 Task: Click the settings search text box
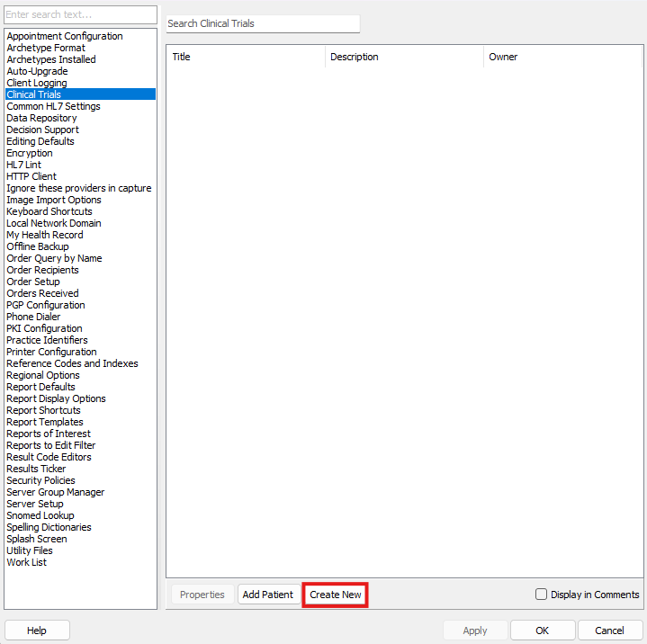(80, 15)
